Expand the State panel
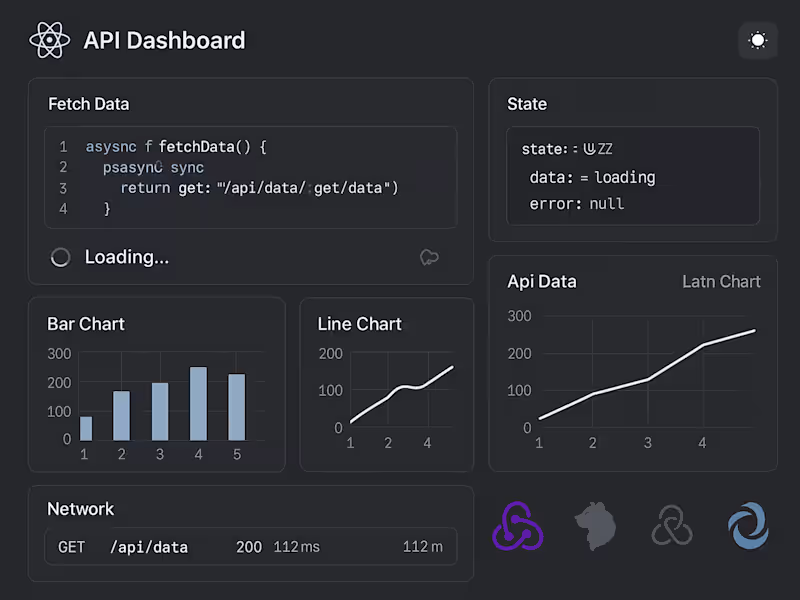800x600 pixels. tap(527, 103)
